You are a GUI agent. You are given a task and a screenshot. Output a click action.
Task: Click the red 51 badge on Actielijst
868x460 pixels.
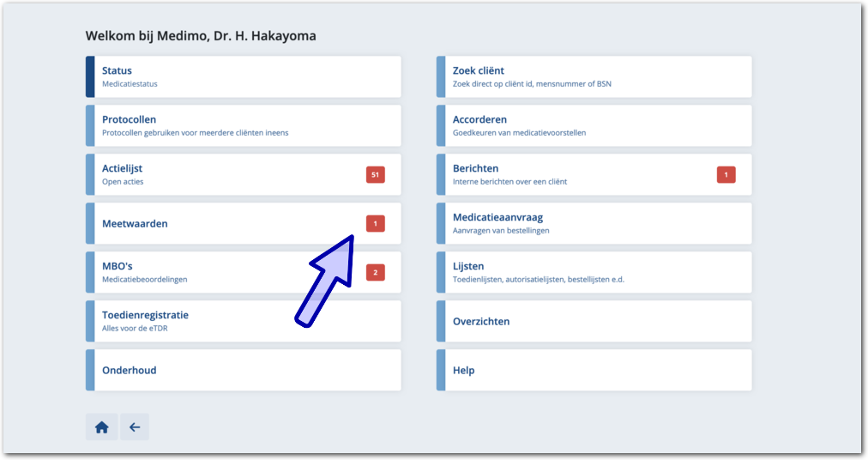375,175
